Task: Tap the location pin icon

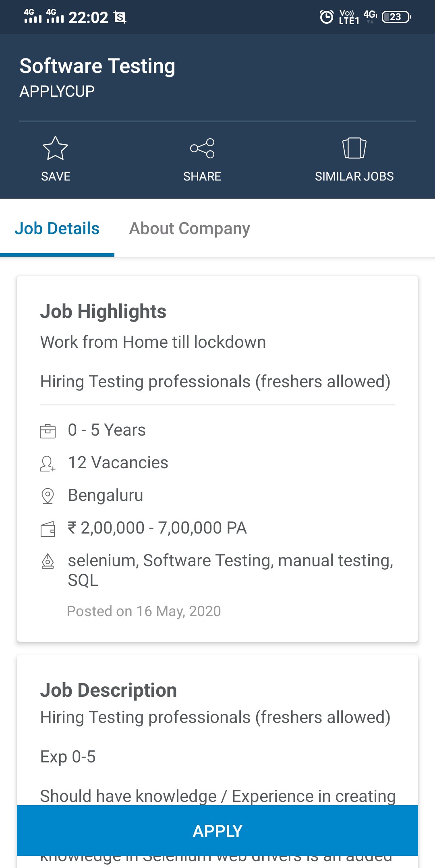Action: click(x=48, y=496)
